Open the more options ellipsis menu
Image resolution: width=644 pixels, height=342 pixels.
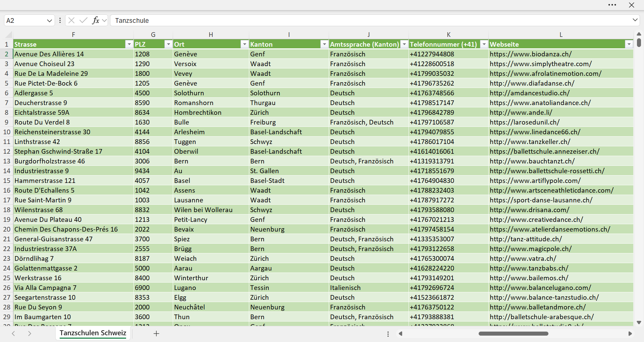click(612, 5)
